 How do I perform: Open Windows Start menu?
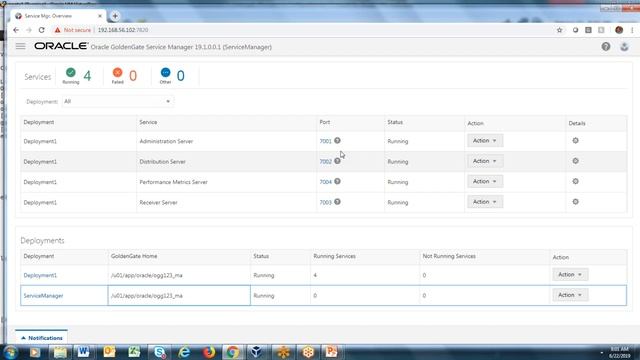click(x=10, y=352)
